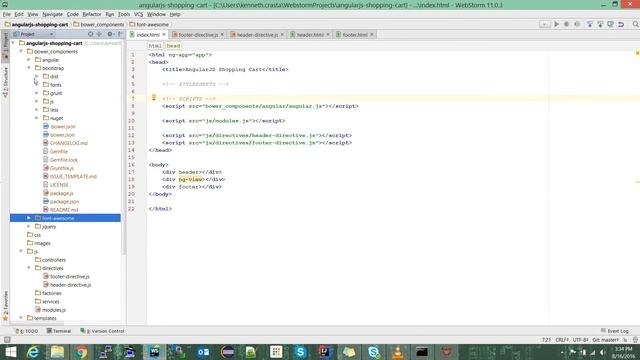Click Git: master branch in status bar

[x=606, y=340]
